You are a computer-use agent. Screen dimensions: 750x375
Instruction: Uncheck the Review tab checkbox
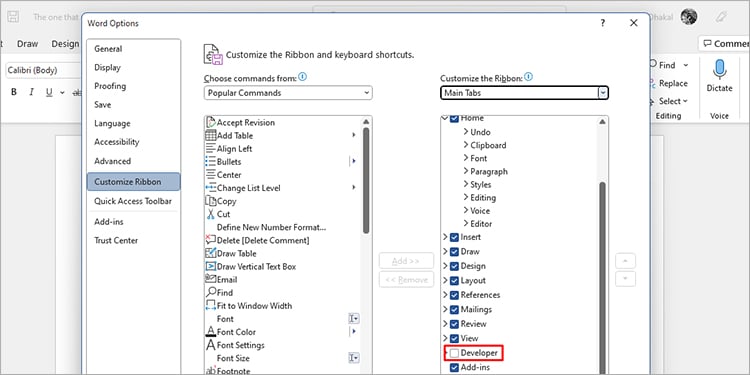coord(454,324)
